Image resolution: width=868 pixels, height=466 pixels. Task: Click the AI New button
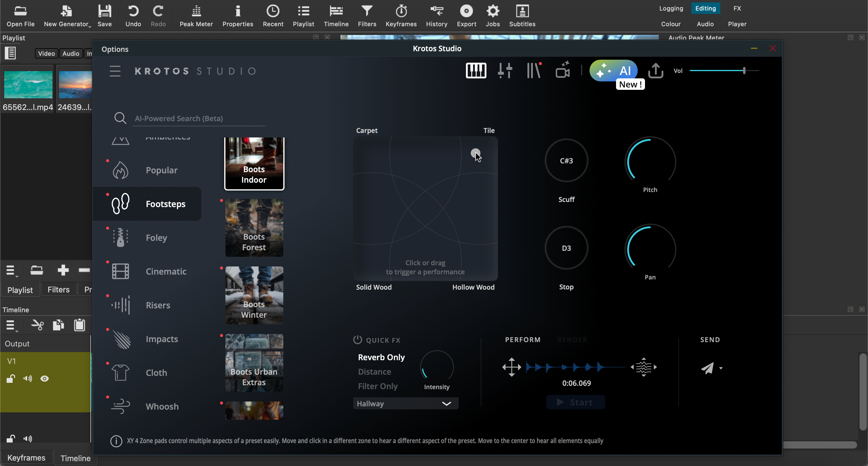point(613,71)
